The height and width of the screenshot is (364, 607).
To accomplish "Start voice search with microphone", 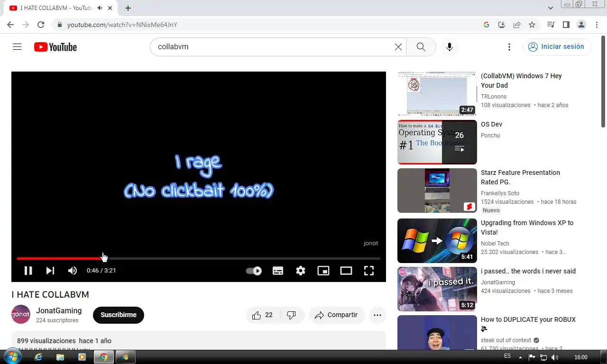I will coord(450,47).
